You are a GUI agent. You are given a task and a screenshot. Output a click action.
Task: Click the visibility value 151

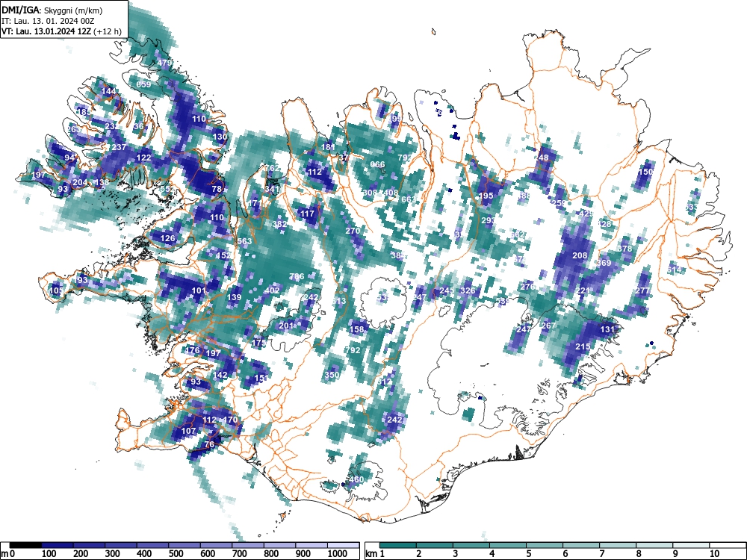[x=261, y=378]
